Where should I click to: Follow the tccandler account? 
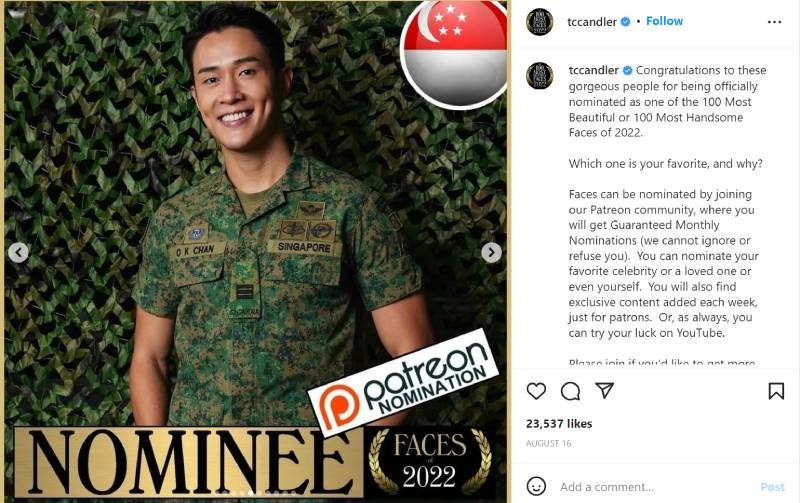point(664,21)
